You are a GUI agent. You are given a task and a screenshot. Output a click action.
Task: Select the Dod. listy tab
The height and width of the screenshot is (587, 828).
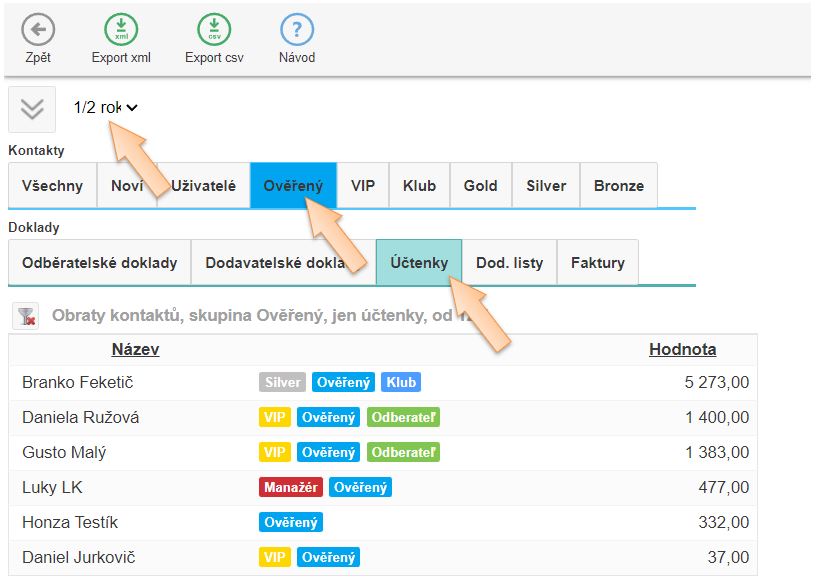(x=509, y=263)
